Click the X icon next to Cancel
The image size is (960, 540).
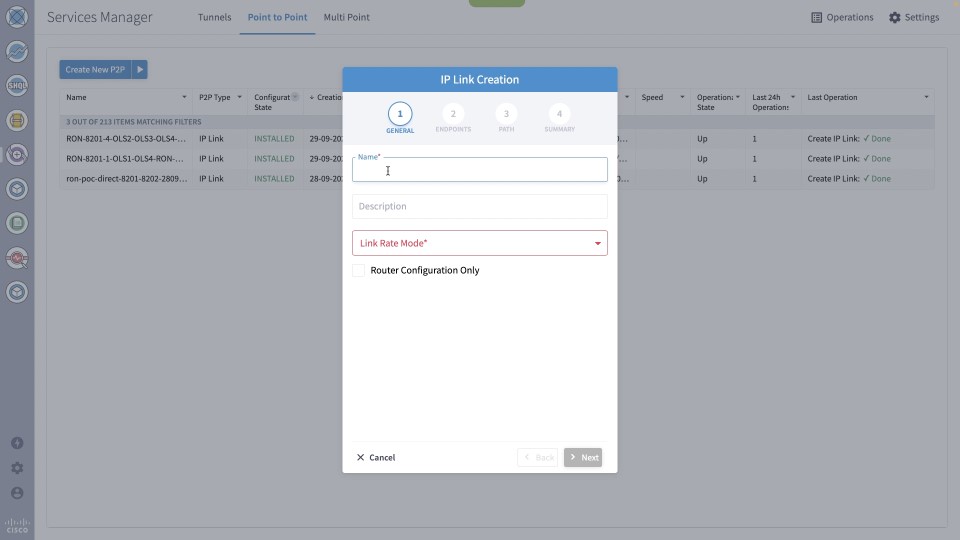[361, 457]
